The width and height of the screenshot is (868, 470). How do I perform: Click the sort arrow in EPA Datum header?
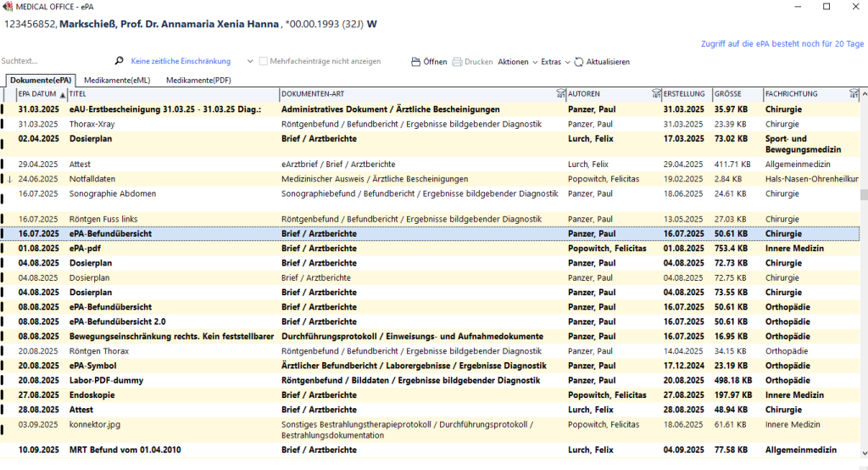[x=62, y=94]
